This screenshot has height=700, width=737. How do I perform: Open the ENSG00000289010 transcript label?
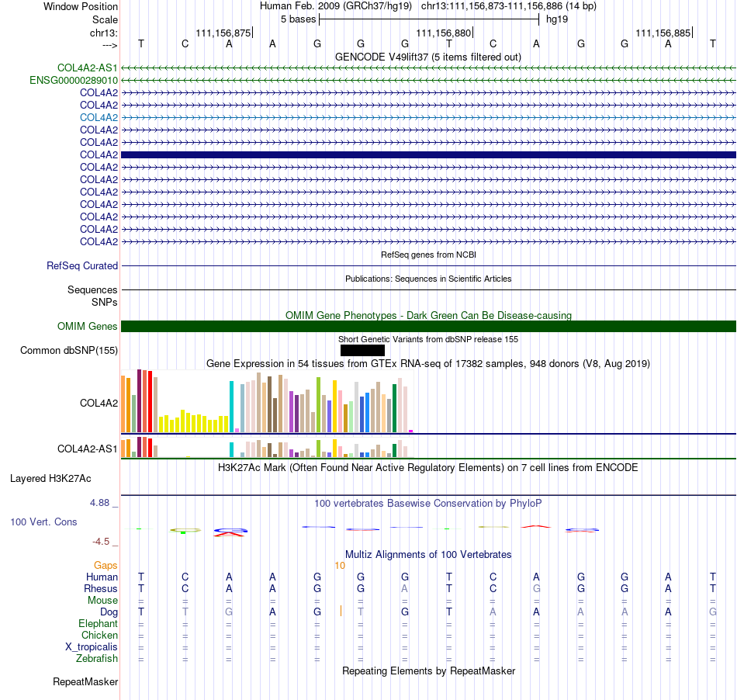coord(74,81)
